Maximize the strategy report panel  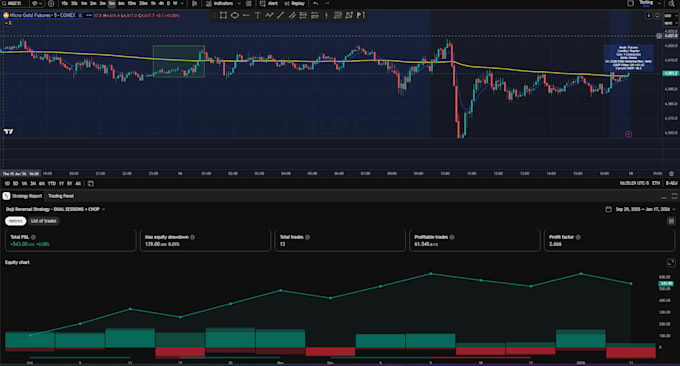pos(674,196)
